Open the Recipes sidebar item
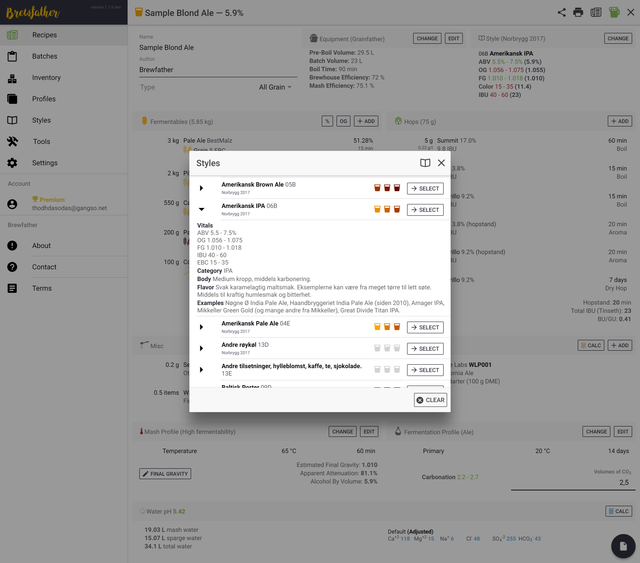640x563 pixels. (64, 35)
